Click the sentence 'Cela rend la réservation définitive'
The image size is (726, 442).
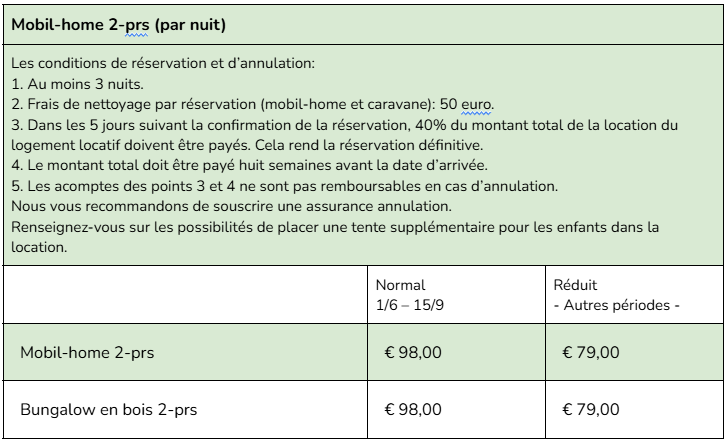point(384,145)
